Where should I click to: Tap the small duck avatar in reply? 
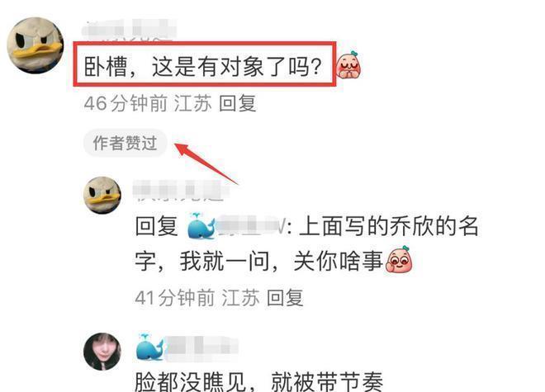(102, 195)
